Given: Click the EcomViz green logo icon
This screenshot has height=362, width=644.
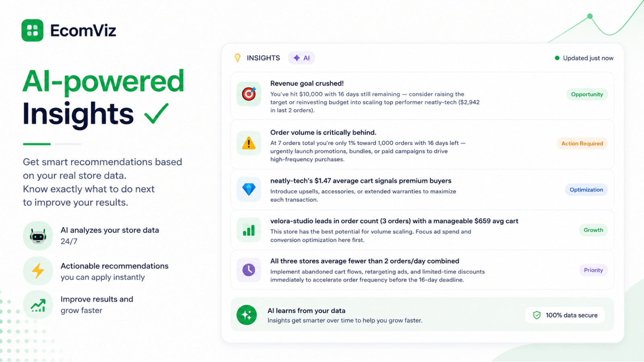Looking at the screenshot, I should click(32, 30).
